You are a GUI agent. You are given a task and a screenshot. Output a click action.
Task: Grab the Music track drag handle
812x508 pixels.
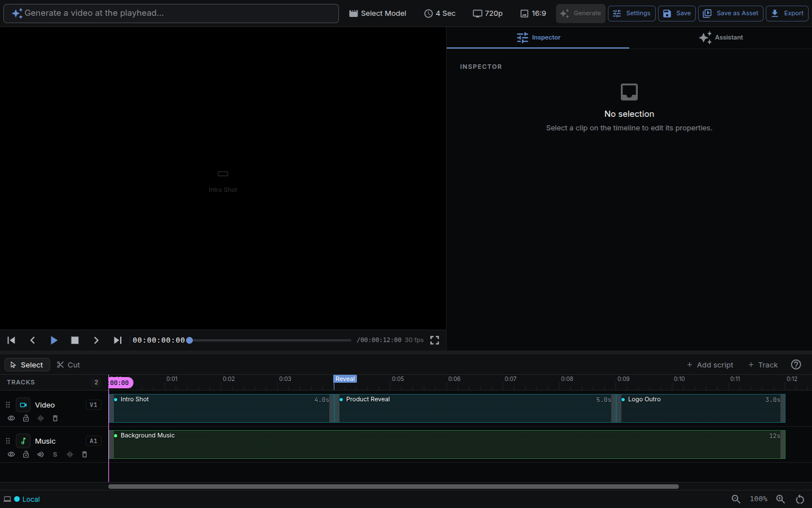point(8,441)
